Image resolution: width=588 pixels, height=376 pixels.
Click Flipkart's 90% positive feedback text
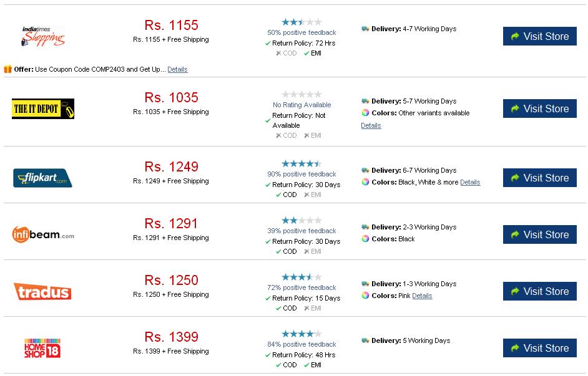301,174
